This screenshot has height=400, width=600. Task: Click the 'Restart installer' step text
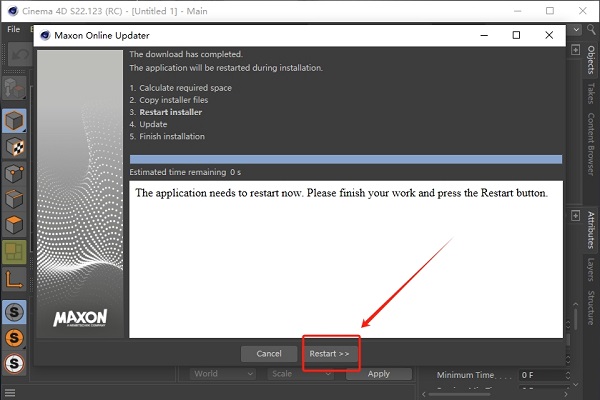pos(171,112)
